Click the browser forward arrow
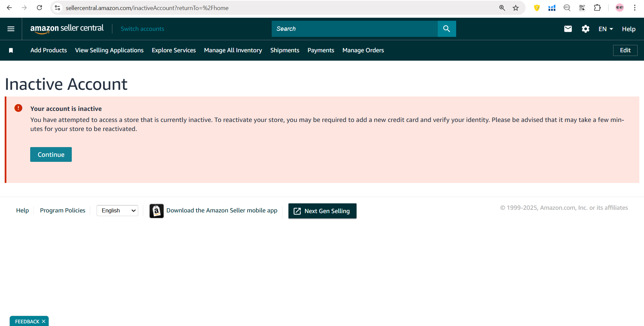 (24, 8)
